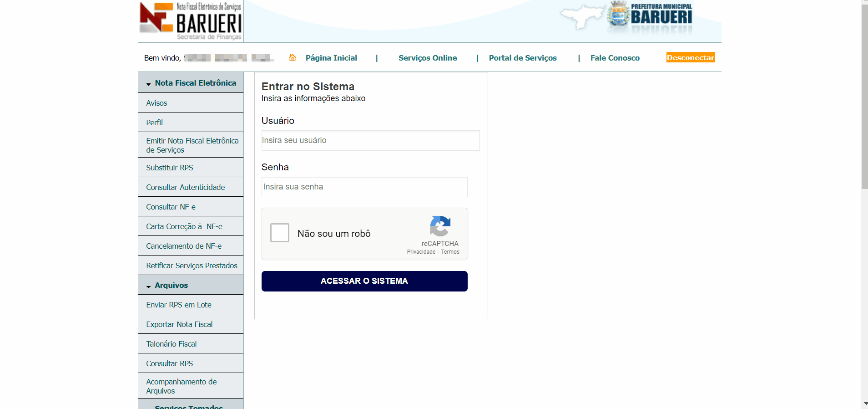The image size is (868, 409).
Task: Click the Desconectar button
Action: [691, 57]
